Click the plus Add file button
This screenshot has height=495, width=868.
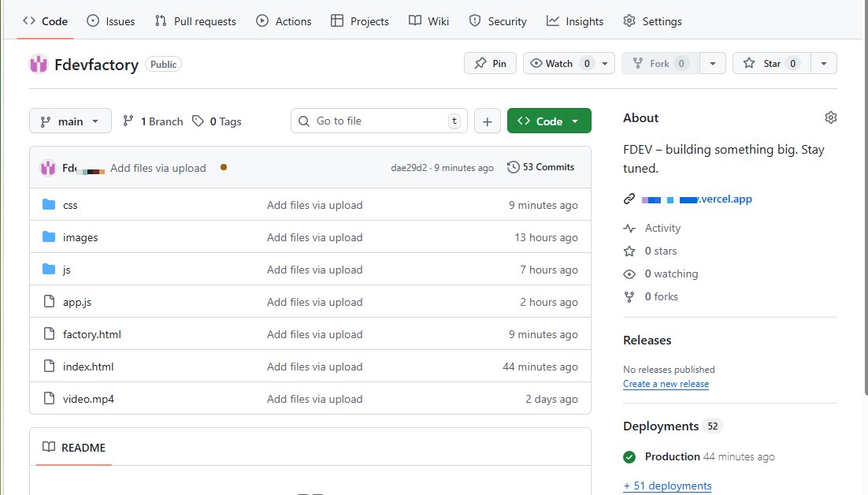[487, 121]
